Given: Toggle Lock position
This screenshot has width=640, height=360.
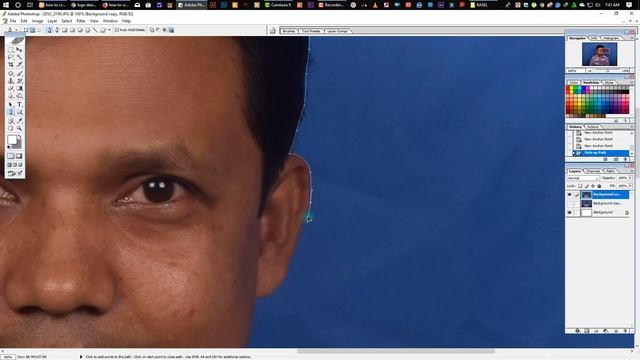Looking at the screenshot, I should pos(593,186).
